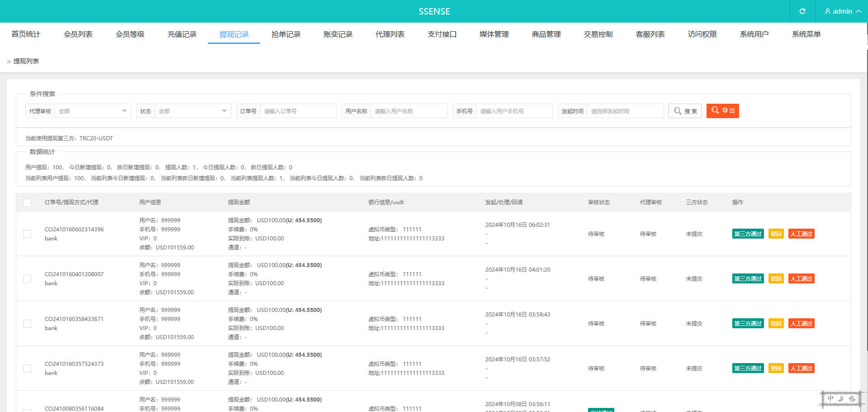The width and height of the screenshot is (868, 412).
Task: Check the row for order CO2410160357524373
Action: tap(27, 369)
